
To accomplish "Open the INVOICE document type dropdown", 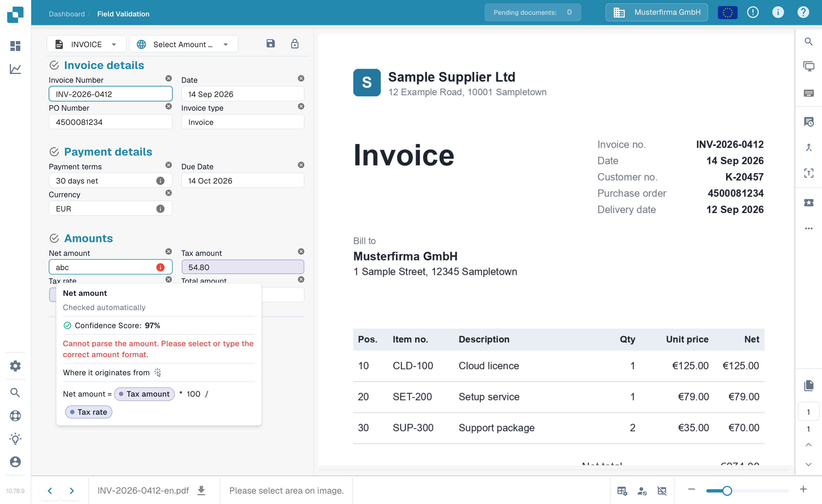I will tap(86, 44).
